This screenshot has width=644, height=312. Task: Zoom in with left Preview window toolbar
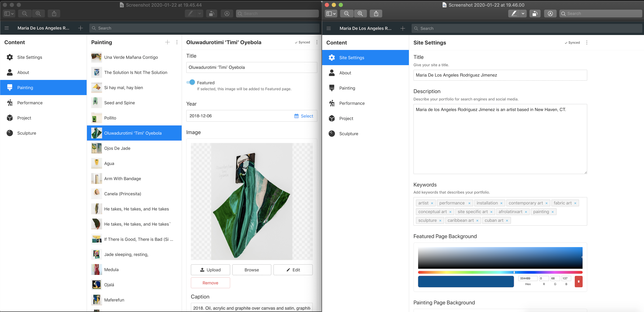38,14
